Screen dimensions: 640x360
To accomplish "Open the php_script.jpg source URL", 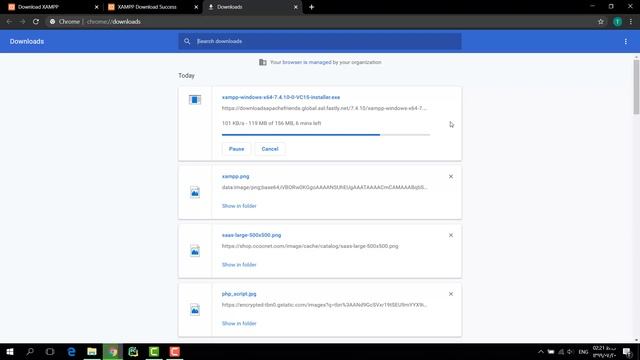I will pos(324,305).
